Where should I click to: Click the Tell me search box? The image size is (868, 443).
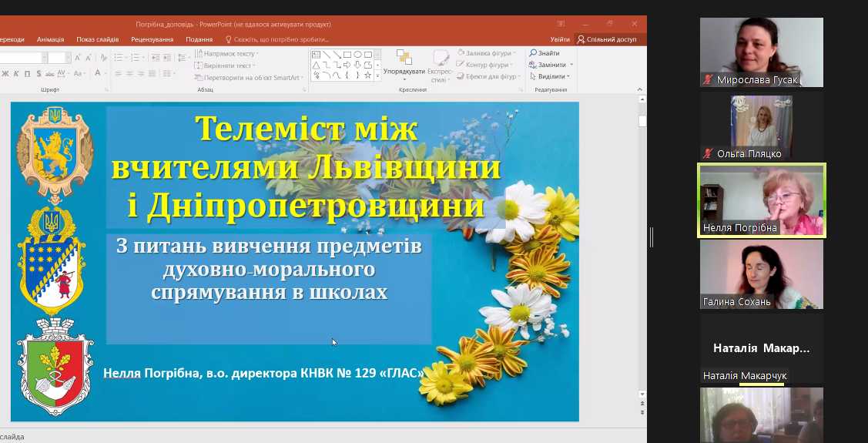(x=277, y=39)
